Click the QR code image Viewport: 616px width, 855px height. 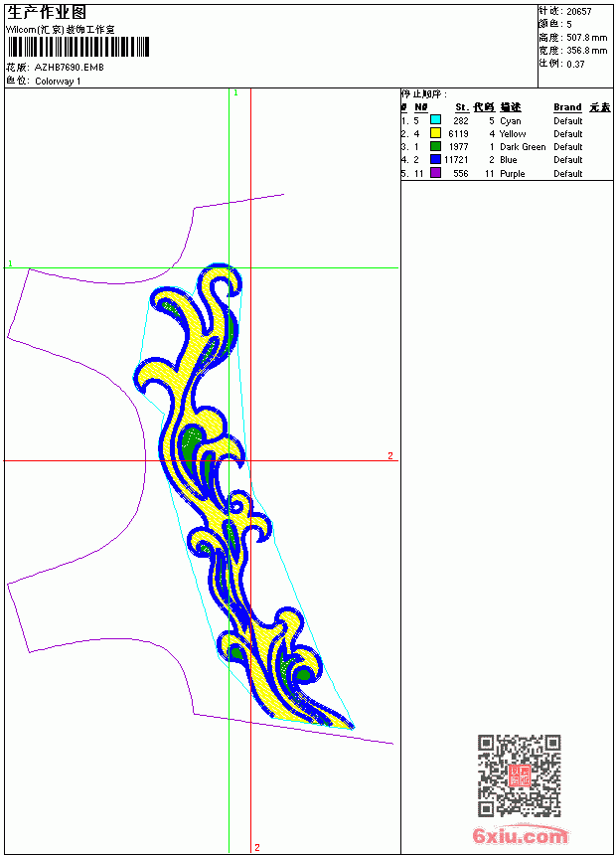tap(520, 775)
